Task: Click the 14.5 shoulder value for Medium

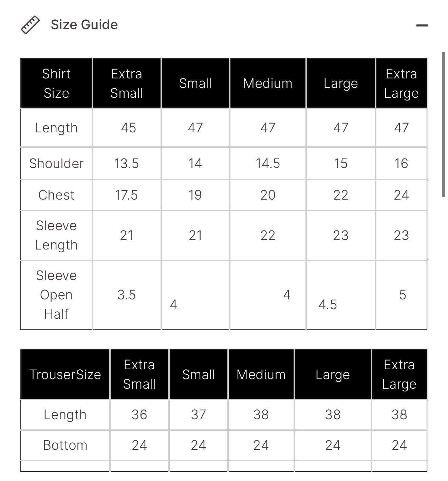Action: [268, 163]
